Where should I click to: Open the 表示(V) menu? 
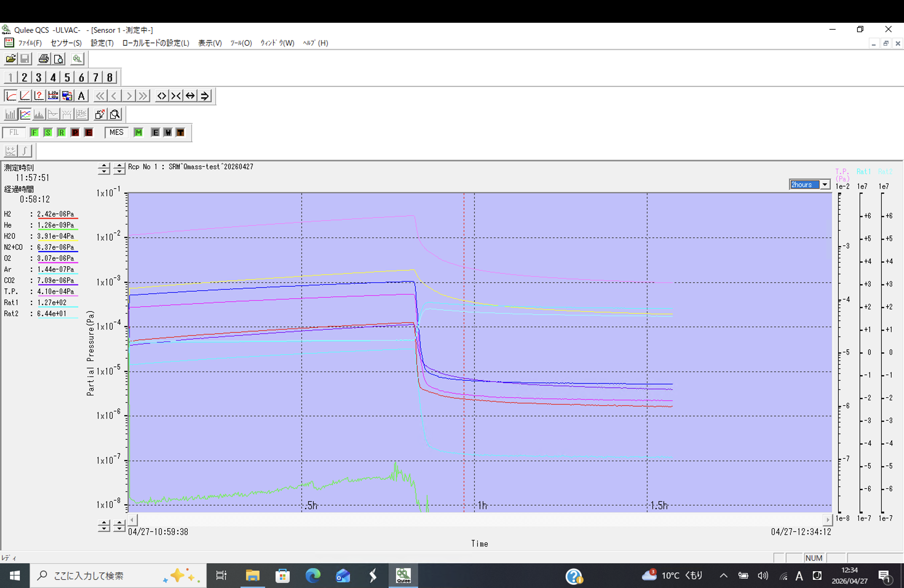point(210,43)
